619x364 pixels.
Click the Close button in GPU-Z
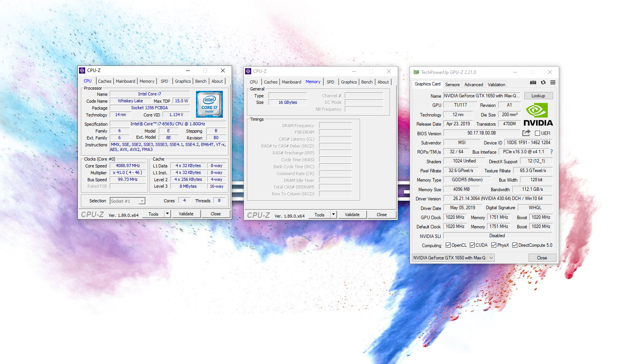(x=542, y=258)
